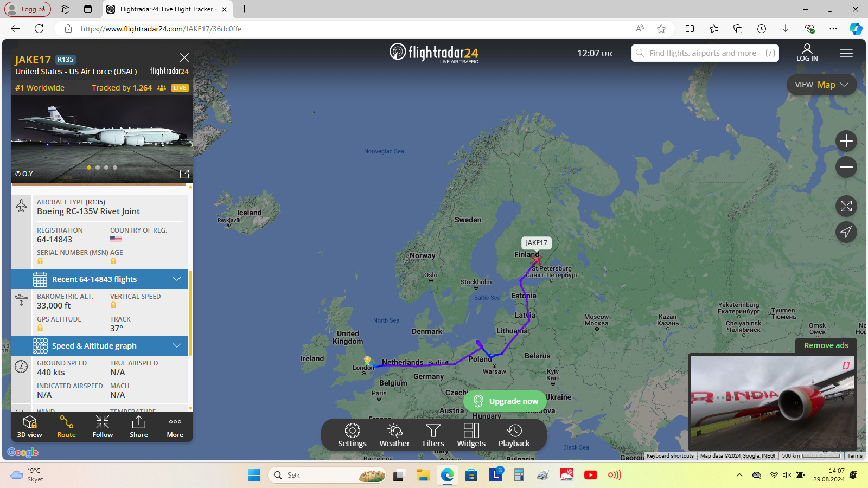Viewport: 868px width, 488px height.
Task: Open the Share flight option
Action: [139, 427]
